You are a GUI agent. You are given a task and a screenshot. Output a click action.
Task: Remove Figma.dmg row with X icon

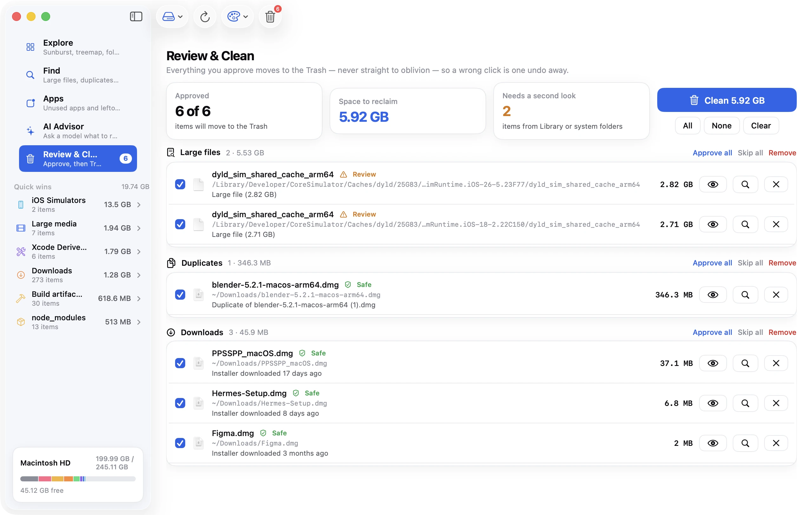(x=776, y=443)
